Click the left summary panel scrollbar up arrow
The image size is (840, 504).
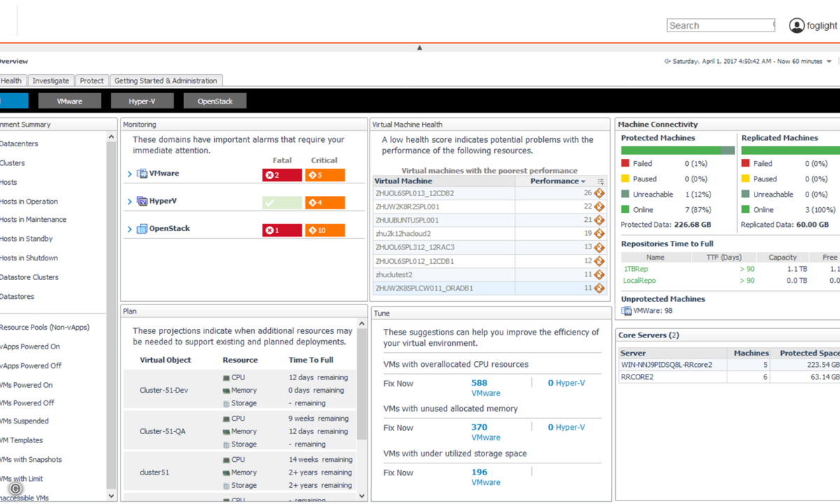coord(111,137)
